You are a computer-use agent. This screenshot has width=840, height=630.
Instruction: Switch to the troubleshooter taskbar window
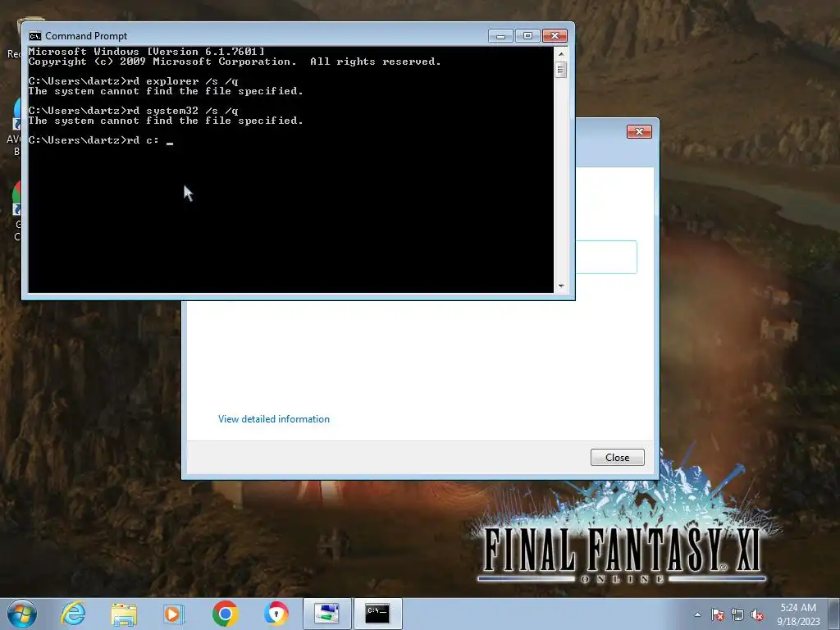point(326,614)
